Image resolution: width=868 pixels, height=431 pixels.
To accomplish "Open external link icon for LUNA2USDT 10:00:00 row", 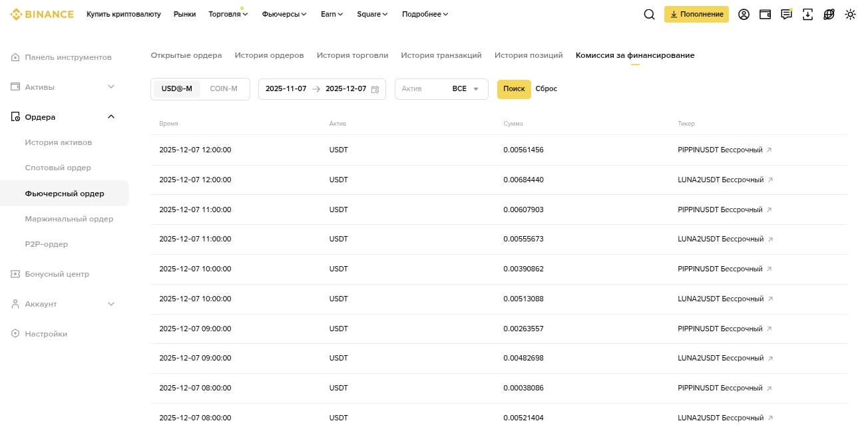I will (771, 299).
